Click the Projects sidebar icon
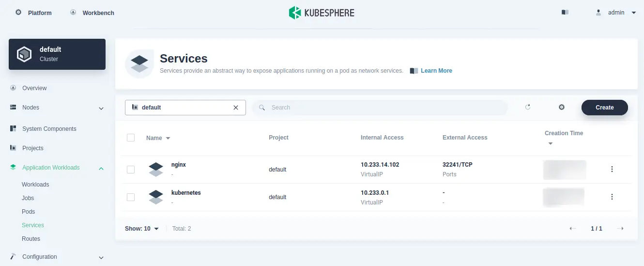This screenshot has width=644, height=266. (x=13, y=148)
